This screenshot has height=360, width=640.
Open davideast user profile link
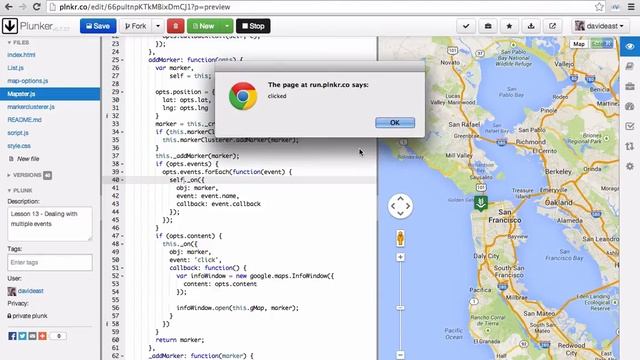coord(31,291)
